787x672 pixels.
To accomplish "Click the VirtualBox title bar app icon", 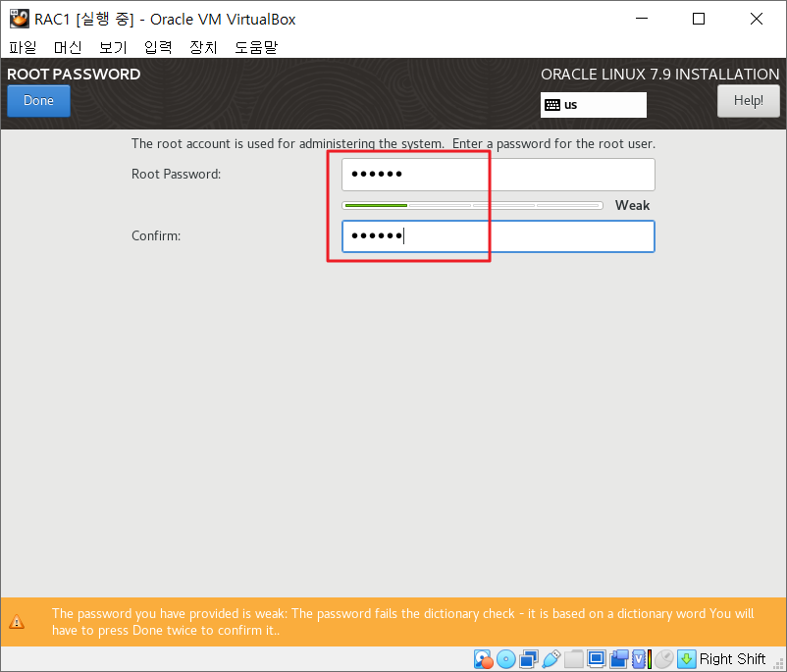I will (19, 19).
